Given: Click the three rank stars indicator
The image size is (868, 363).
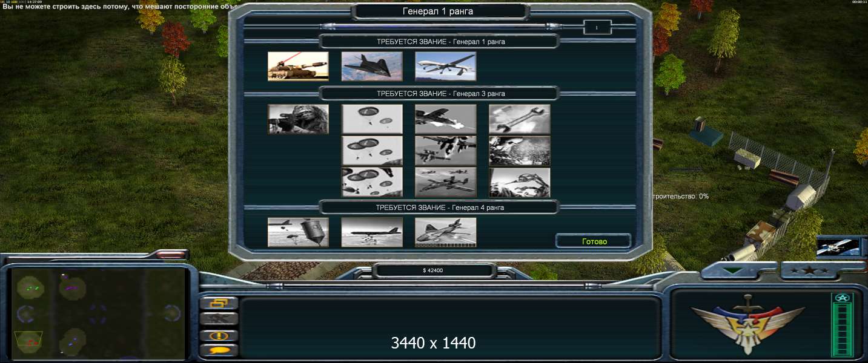Looking at the screenshot, I should point(809,270).
